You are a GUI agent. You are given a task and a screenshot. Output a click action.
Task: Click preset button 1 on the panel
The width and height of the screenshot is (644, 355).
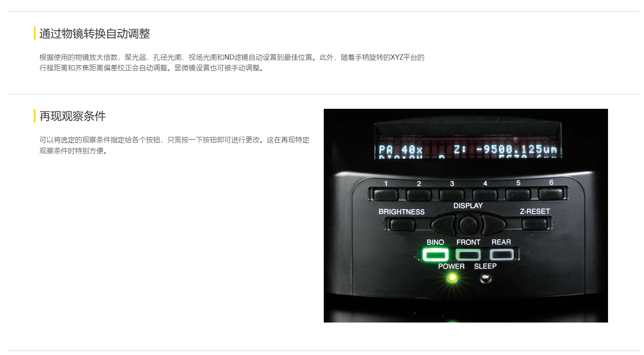[x=386, y=194]
